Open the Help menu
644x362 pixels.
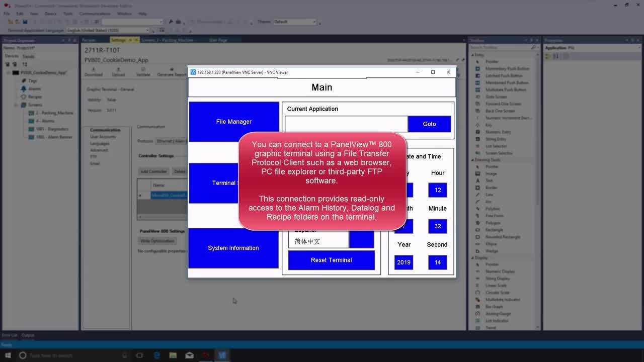[142, 14]
